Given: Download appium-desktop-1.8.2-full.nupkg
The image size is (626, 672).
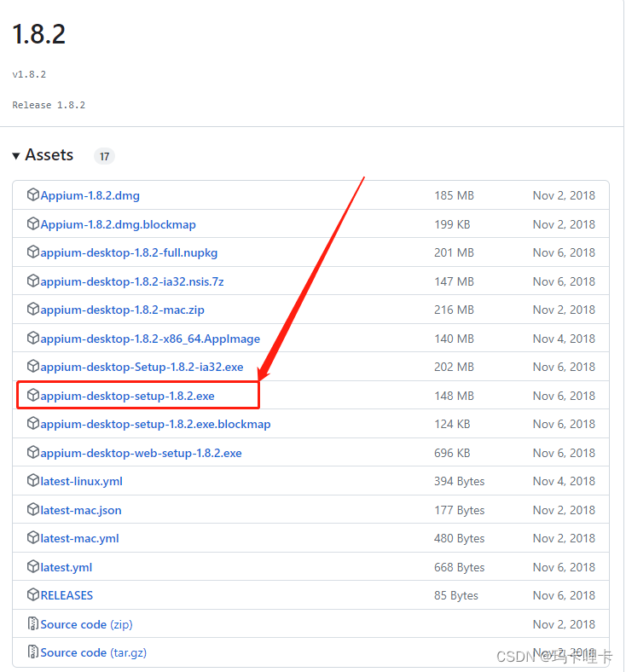Looking at the screenshot, I should pyautogui.click(x=129, y=253).
